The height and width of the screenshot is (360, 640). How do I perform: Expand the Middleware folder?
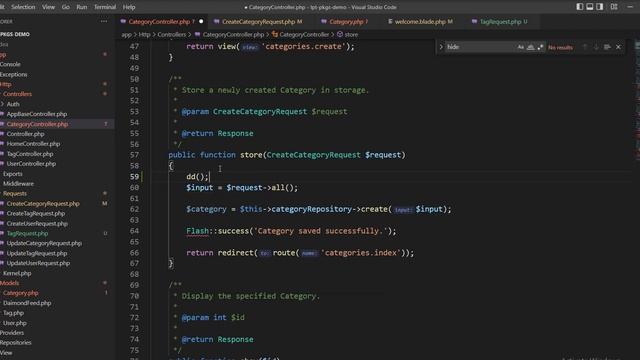click(18, 184)
